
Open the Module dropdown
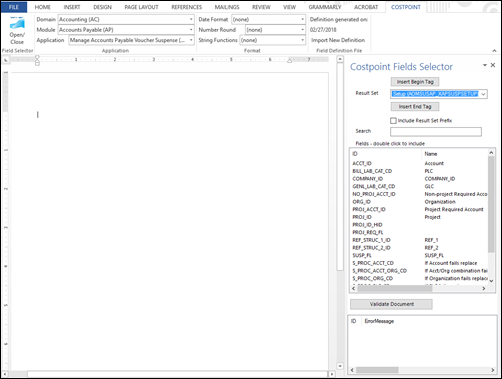pyautogui.click(x=191, y=30)
